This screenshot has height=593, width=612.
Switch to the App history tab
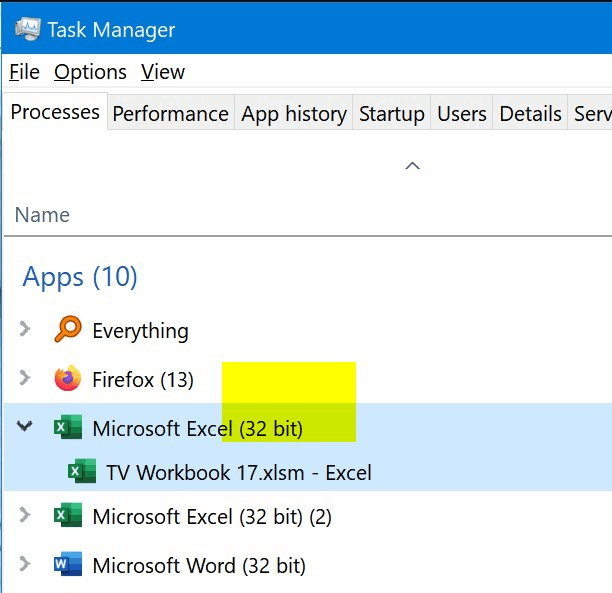click(294, 114)
